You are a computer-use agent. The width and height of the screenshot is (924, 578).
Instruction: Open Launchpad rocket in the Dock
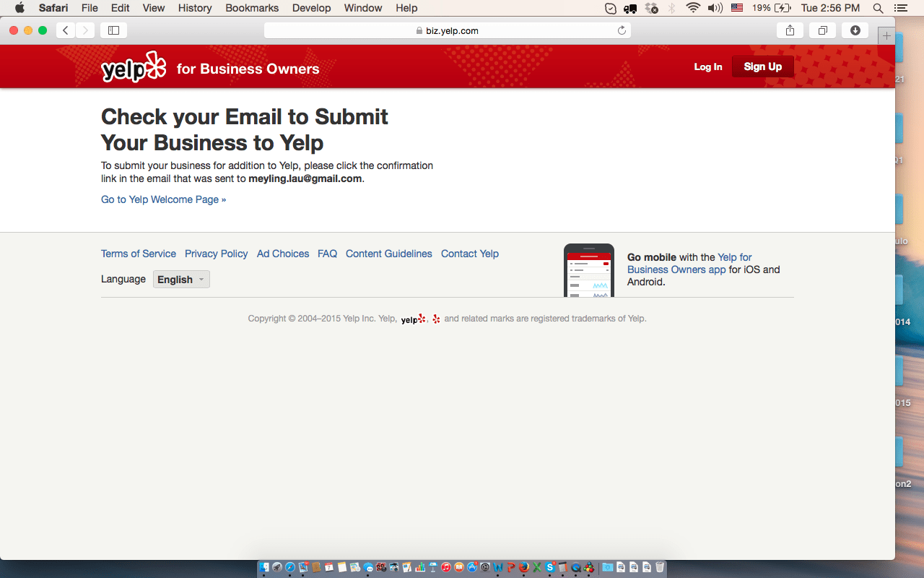[277, 567]
